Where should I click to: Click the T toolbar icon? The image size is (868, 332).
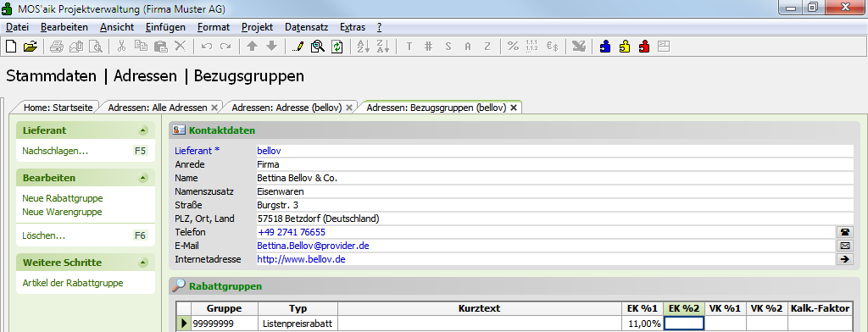click(x=409, y=47)
